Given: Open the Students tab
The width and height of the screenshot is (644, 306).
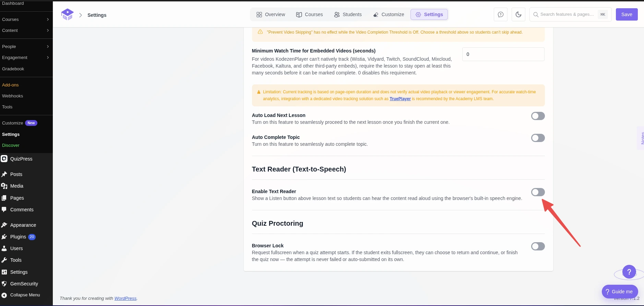Looking at the screenshot, I should click(348, 14).
